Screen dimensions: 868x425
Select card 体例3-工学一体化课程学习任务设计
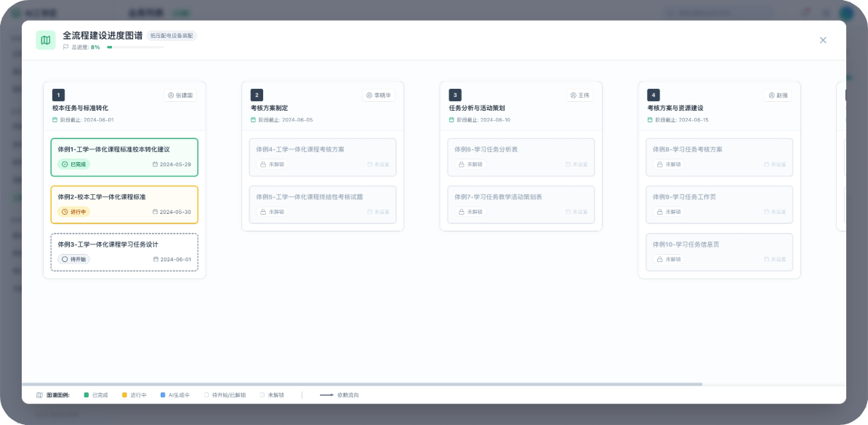pos(124,252)
